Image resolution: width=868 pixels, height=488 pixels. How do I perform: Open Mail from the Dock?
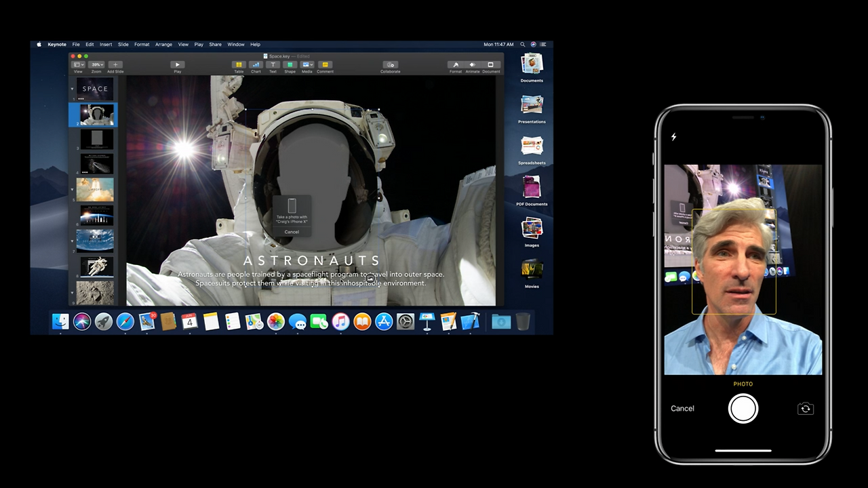(x=147, y=321)
